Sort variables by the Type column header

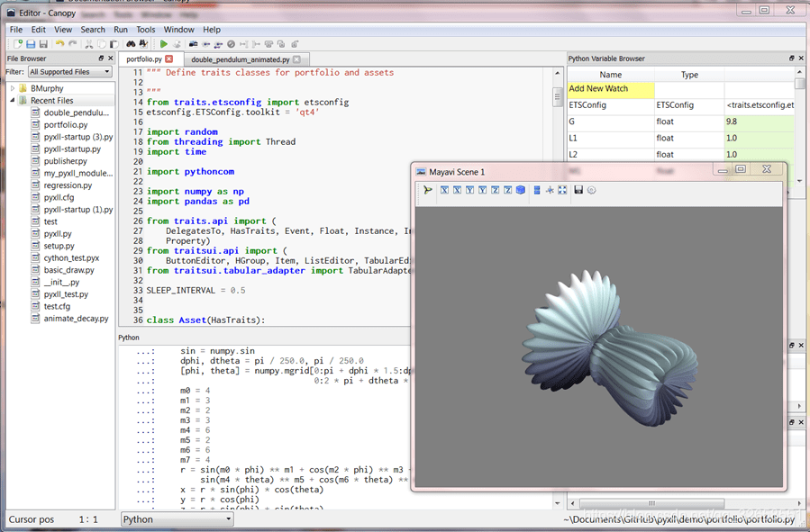pos(689,75)
